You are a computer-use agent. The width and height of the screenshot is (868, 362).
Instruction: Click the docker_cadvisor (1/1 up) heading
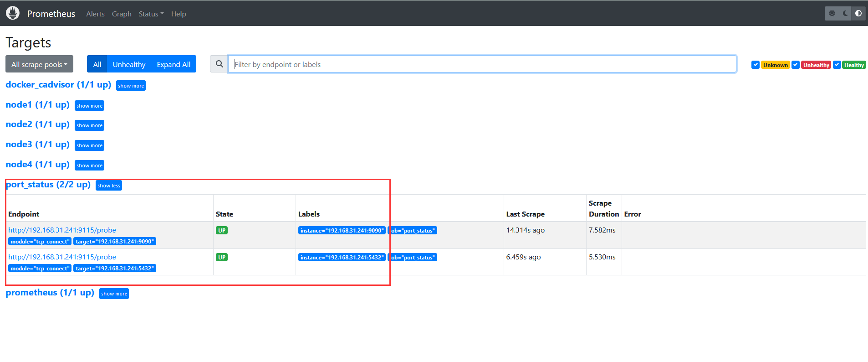pos(58,84)
